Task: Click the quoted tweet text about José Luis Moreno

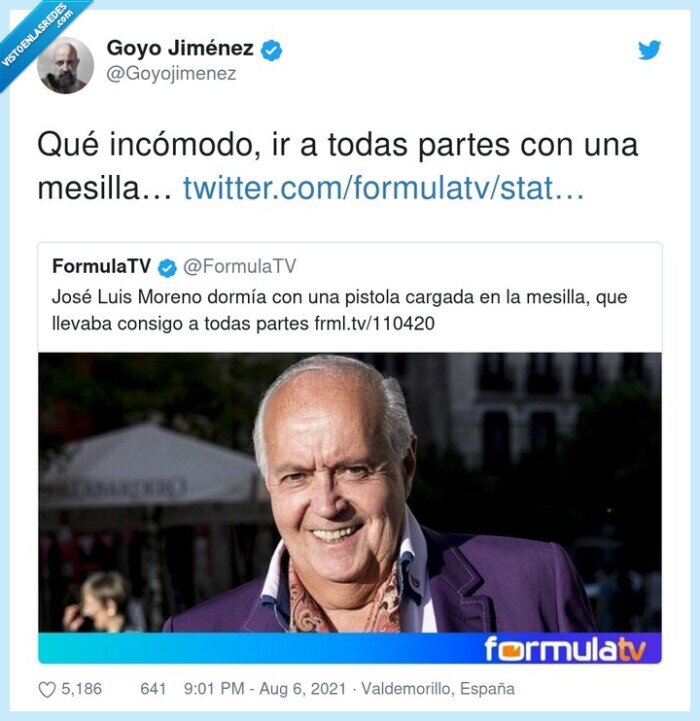Action: pyautogui.click(x=339, y=310)
